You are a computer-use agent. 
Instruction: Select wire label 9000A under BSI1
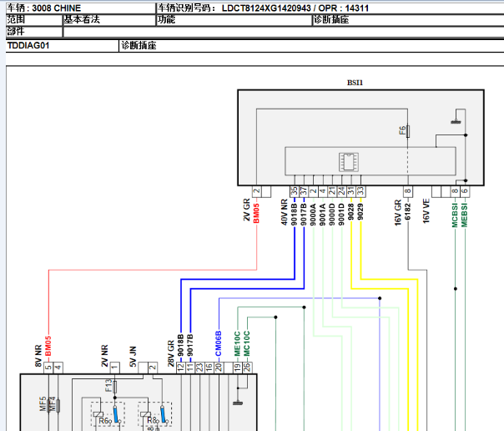tap(313, 214)
